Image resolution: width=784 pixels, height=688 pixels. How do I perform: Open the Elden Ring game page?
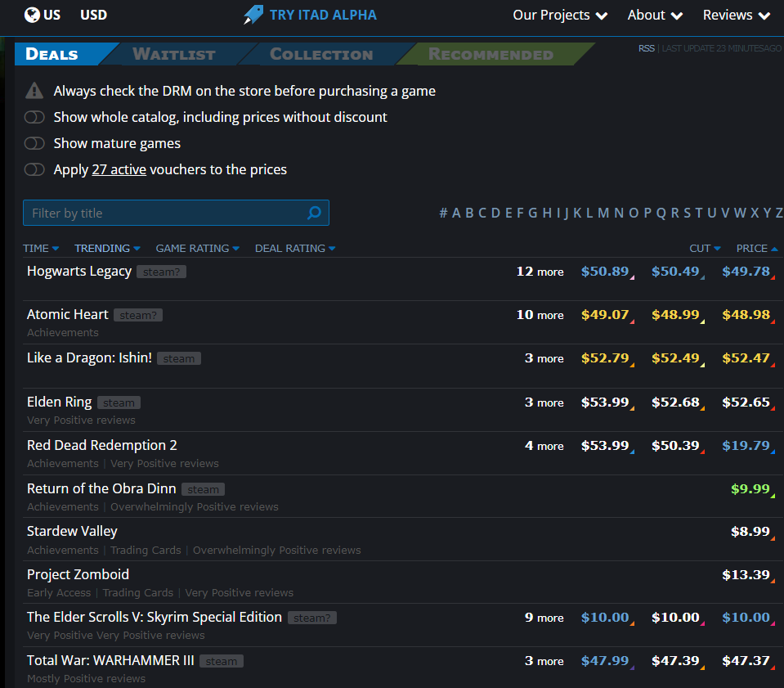60,402
